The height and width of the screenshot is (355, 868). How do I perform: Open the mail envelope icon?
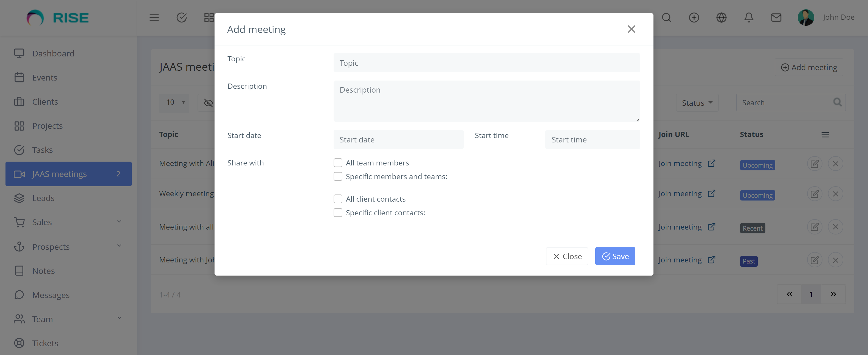click(776, 18)
